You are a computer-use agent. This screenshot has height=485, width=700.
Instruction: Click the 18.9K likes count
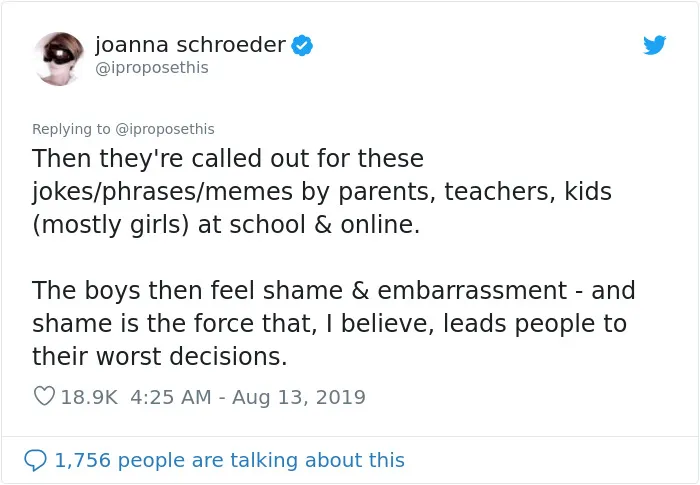(89, 397)
